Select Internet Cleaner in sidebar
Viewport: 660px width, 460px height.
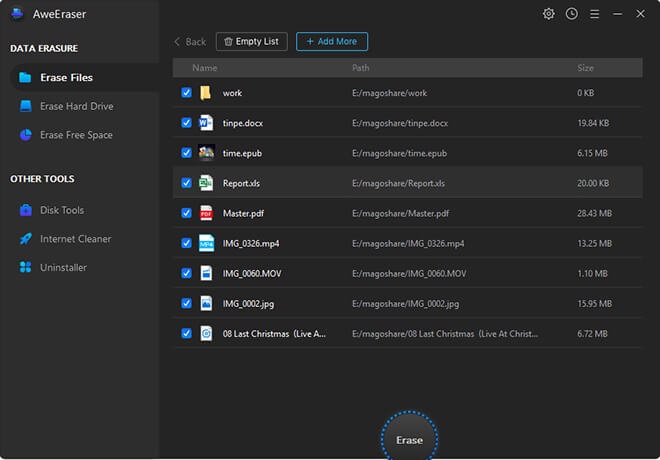[75, 239]
